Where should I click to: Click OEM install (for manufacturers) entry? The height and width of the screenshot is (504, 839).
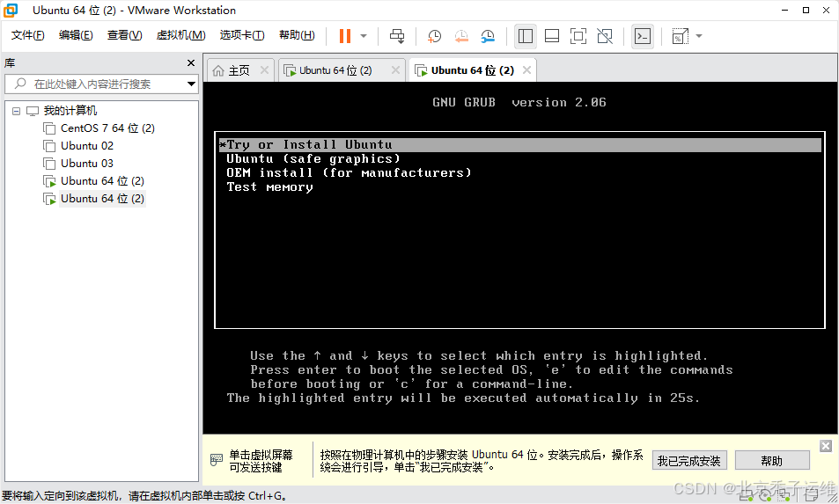pos(349,172)
